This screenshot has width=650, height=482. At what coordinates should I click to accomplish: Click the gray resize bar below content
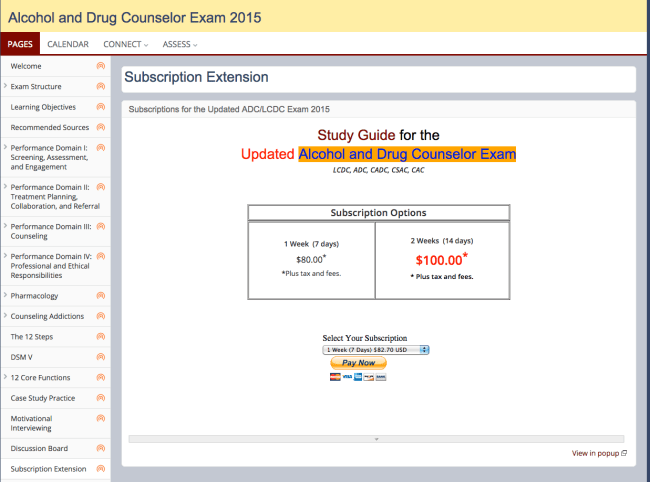point(376,439)
